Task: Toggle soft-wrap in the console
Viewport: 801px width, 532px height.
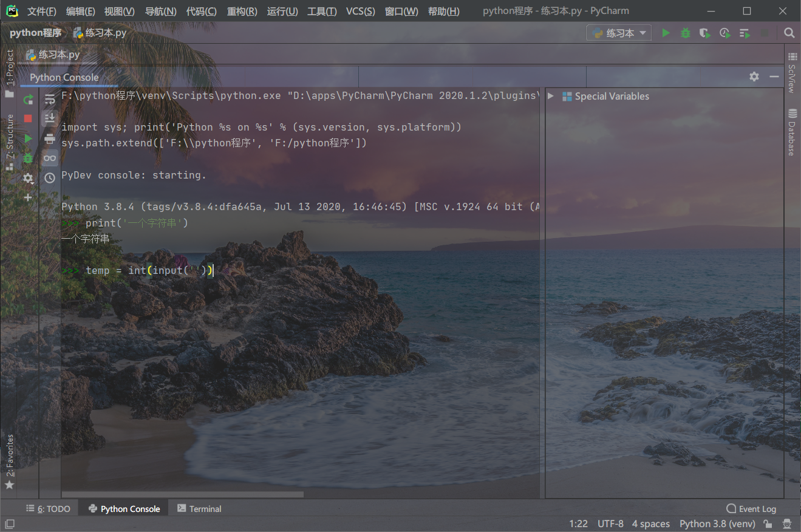Action: pos(50,99)
